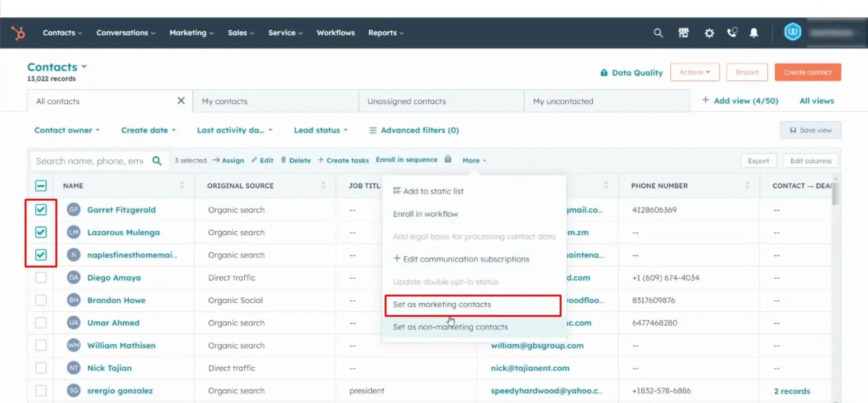Switch to My uncontacted tab
The image size is (868, 403).
click(607, 101)
